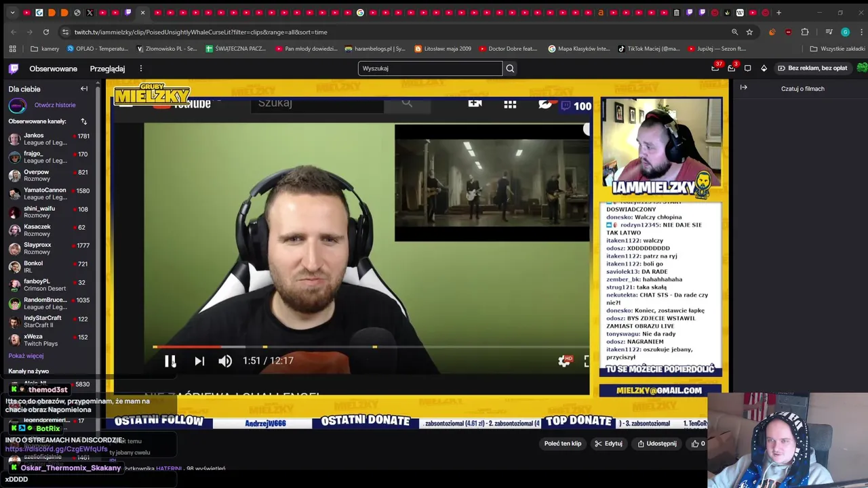Image resolution: width=868 pixels, height=488 pixels.
Task: Open the site information icon in the address bar
Action: tap(65, 32)
